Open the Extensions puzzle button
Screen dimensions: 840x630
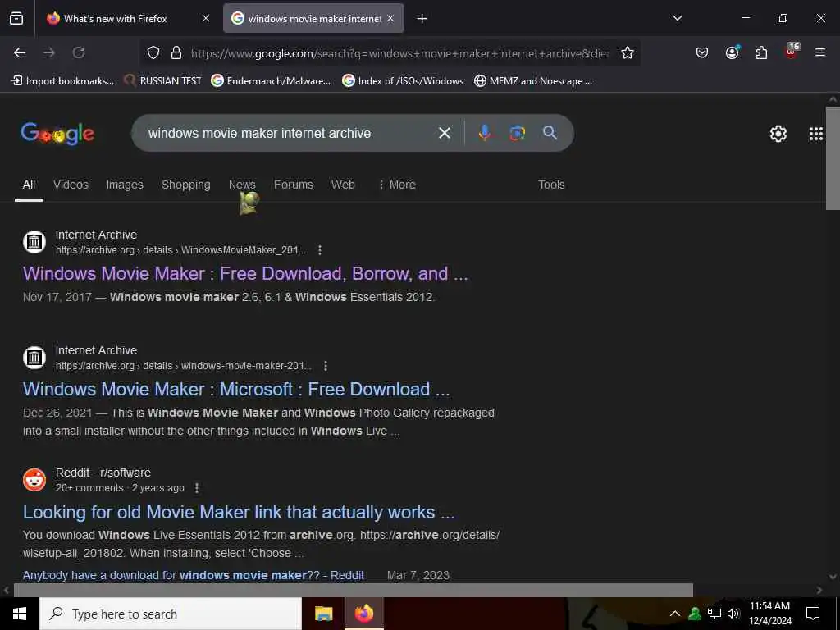[x=761, y=52]
